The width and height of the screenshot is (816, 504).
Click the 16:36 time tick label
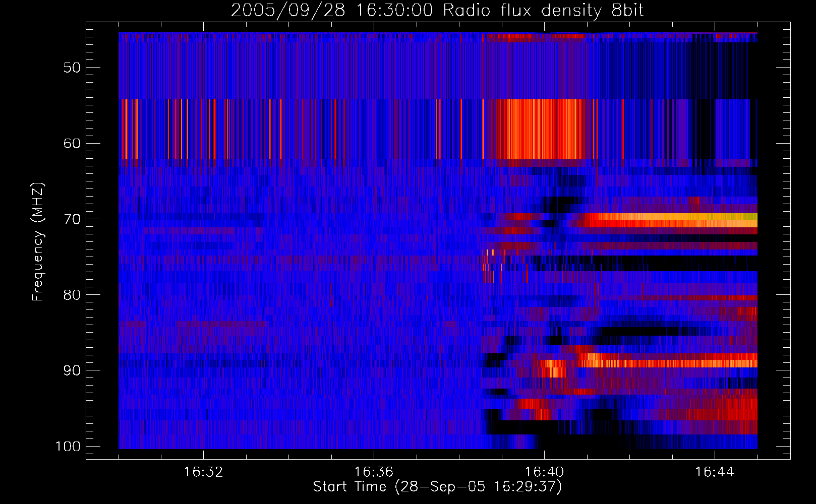[x=374, y=472]
